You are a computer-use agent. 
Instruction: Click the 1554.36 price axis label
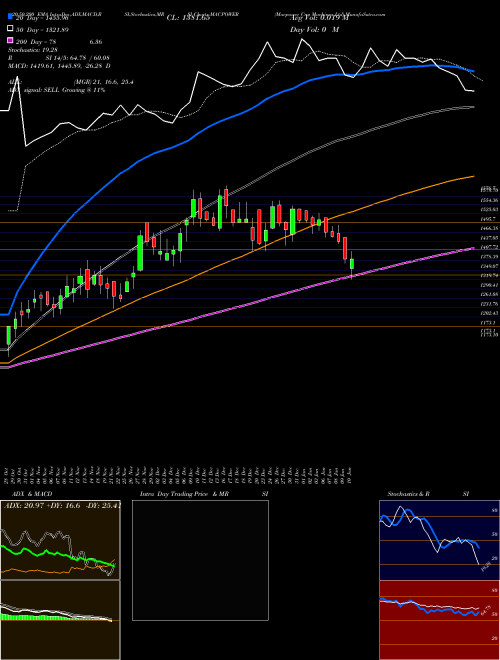click(x=490, y=200)
